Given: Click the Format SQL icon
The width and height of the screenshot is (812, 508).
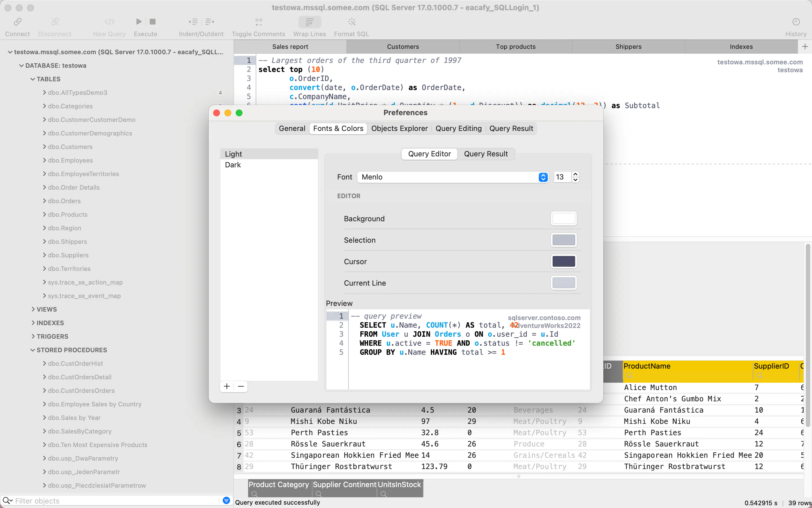Looking at the screenshot, I should [x=351, y=22].
